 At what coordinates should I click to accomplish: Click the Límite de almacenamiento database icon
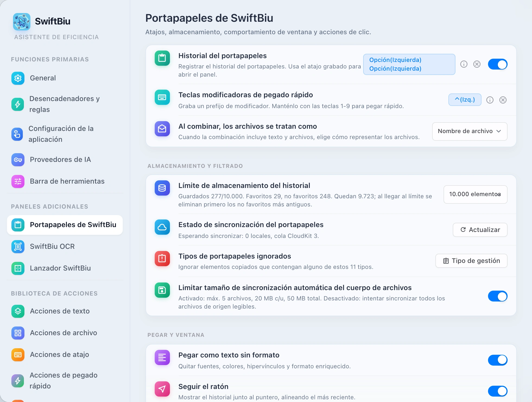(162, 188)
